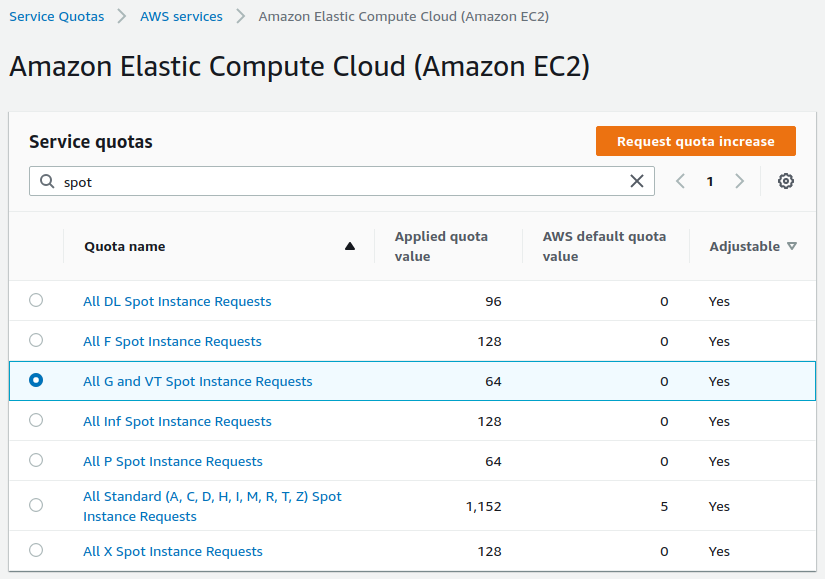825x579 pixels.
Task: Open the All P Spot Instance Requests link
Action: tap(173, 462)
